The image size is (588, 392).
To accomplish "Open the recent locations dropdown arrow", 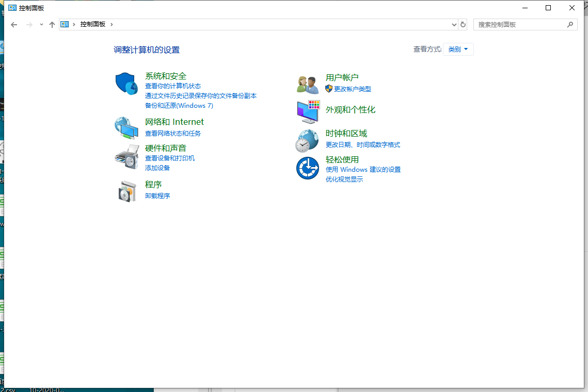I will 41,25.
